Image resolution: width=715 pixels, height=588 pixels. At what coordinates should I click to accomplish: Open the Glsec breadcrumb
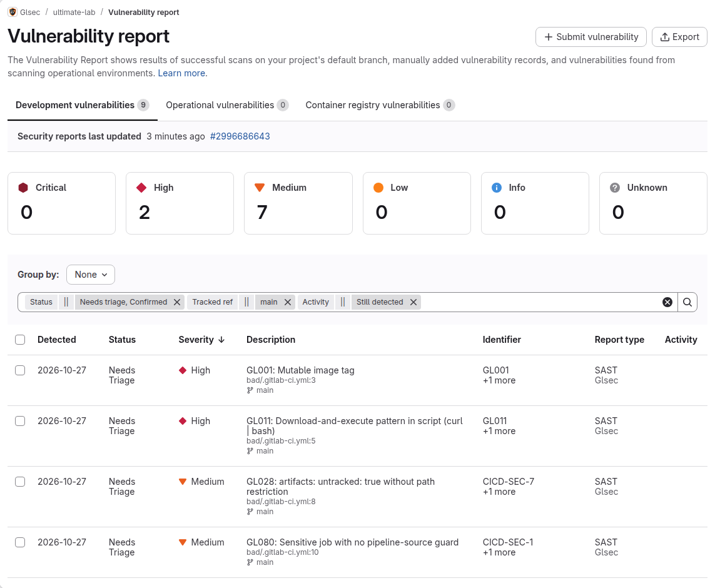[x=30, y=13]
